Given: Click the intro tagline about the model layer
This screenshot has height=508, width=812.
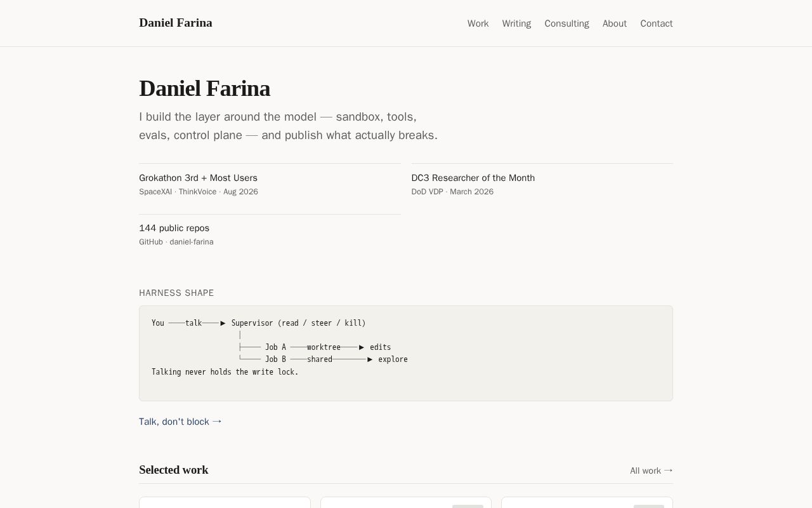Looking at the screenshot, I should [x=288, y=126].
